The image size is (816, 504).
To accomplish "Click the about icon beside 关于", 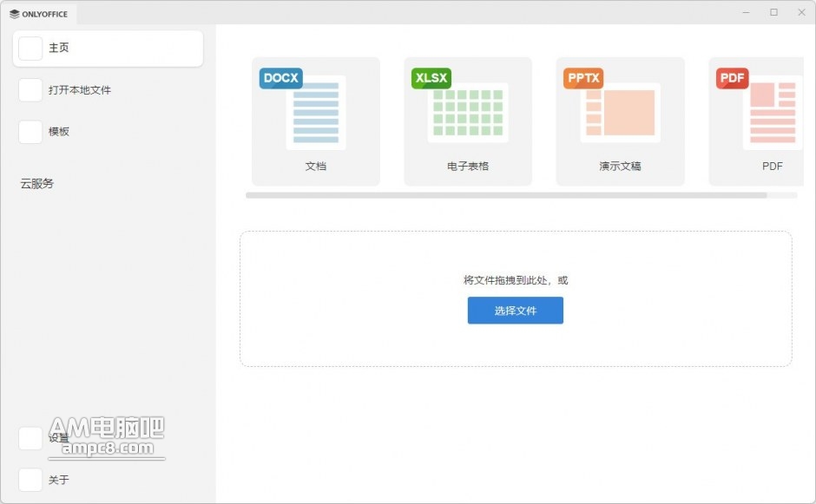I will coord(30,480).
